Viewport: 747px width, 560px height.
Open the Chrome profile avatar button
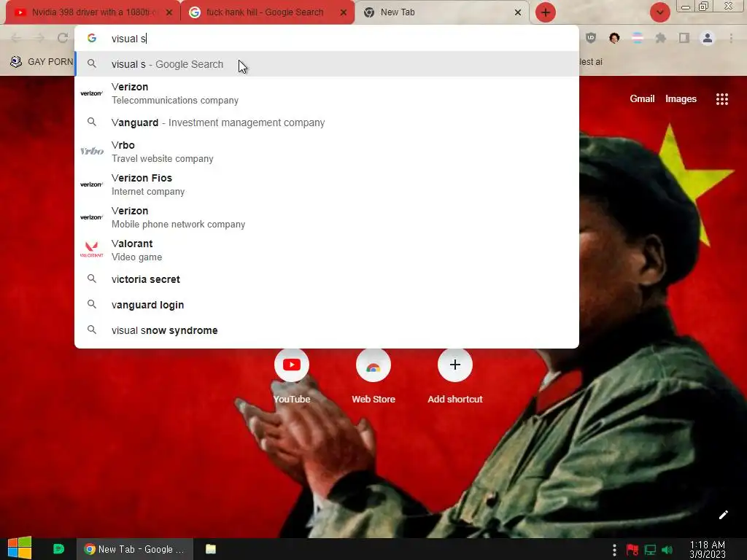pos(708,38)
